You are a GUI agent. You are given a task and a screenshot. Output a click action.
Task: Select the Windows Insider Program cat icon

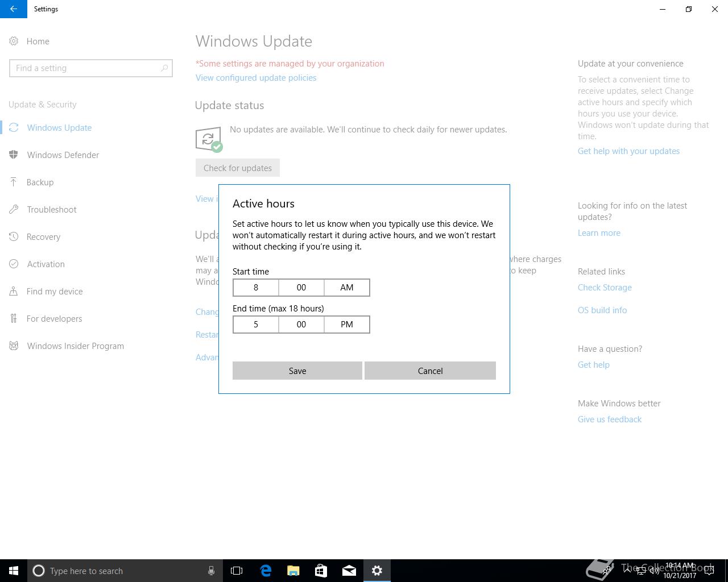tap(14, 346)
